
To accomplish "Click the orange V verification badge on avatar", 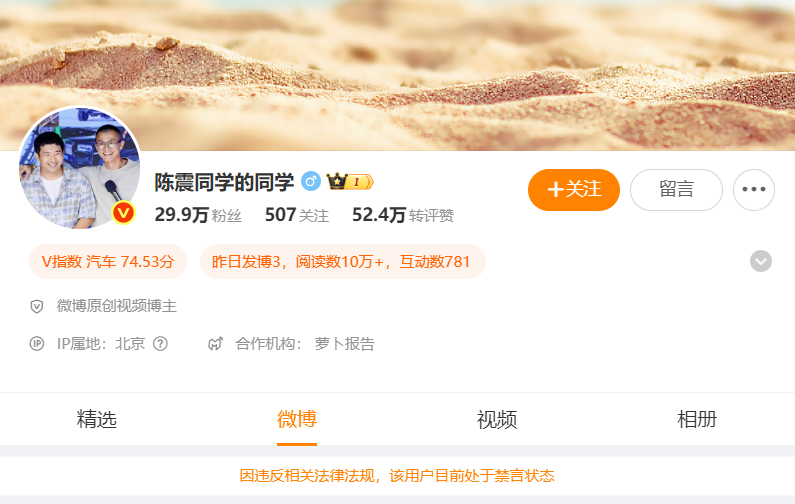I will tap(123, 213).
